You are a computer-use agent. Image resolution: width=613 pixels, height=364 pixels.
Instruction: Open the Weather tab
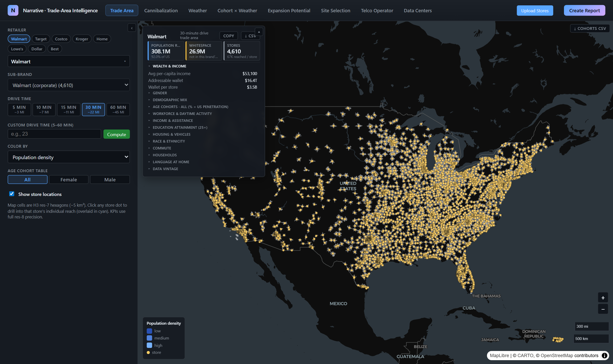(198, 10)
